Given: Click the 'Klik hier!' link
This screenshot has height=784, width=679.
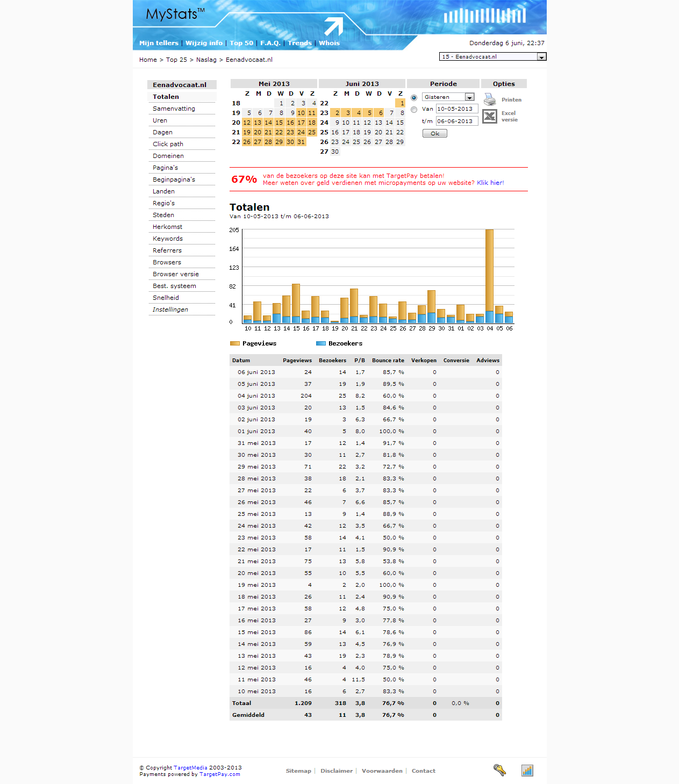Looking at the screenshot, I should click(490, 183).
